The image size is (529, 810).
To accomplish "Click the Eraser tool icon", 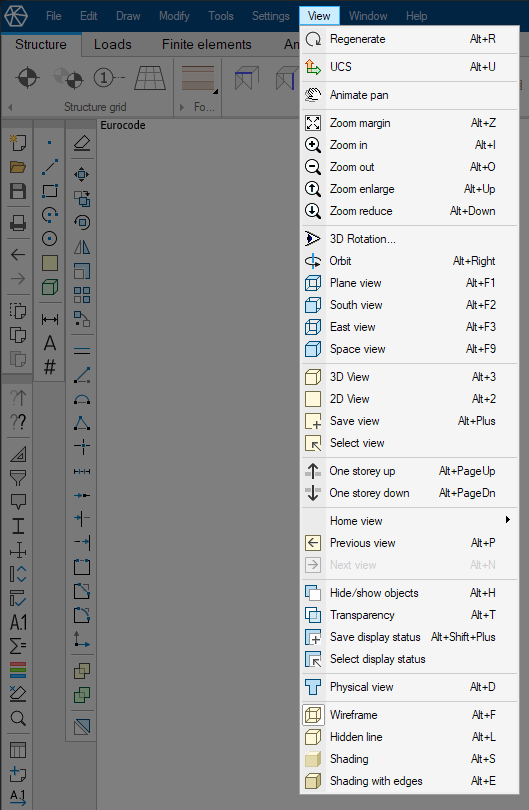I will [82, 143].
